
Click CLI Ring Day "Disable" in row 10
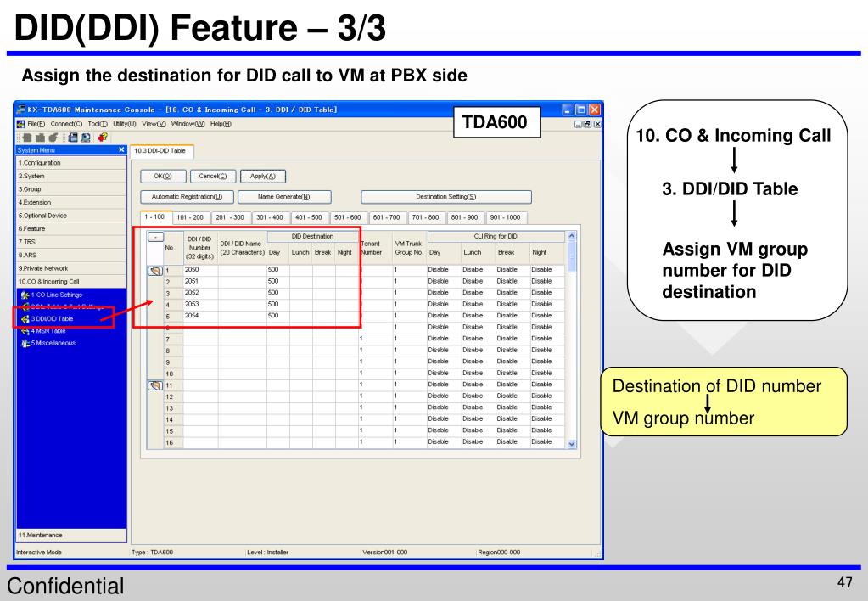coord(444,374)
